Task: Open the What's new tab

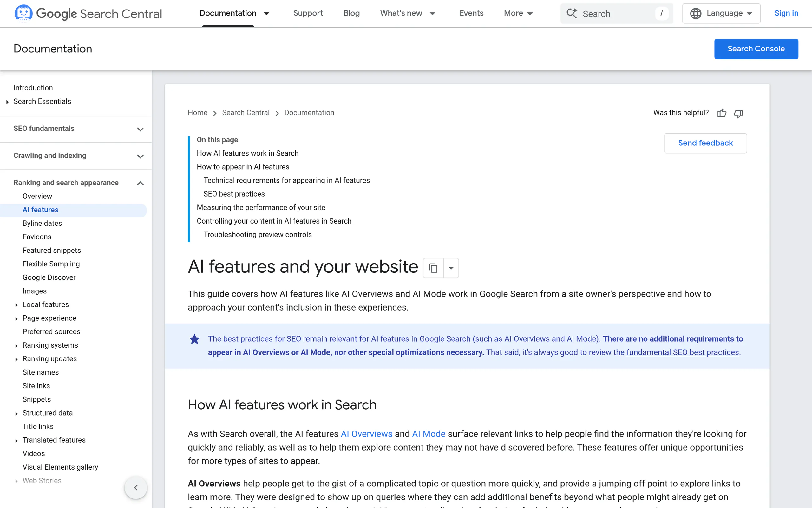Action: [x=401, y=13]
